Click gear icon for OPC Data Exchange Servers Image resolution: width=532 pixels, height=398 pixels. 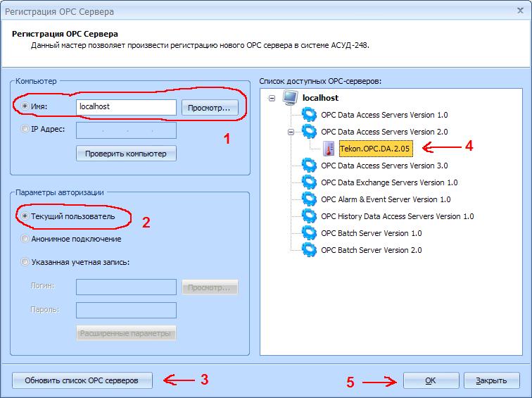[x=309, y=182]
